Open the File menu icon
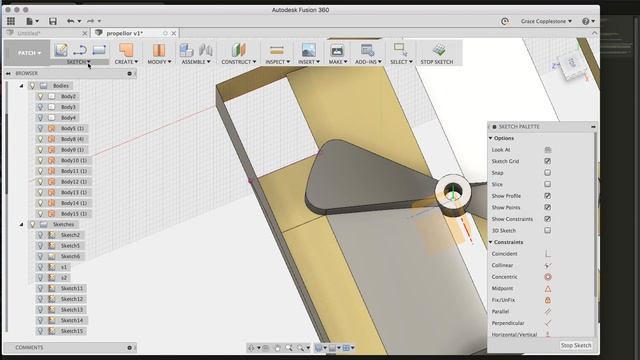The height and width of the screenshot is (360, 640). (32, 21)
